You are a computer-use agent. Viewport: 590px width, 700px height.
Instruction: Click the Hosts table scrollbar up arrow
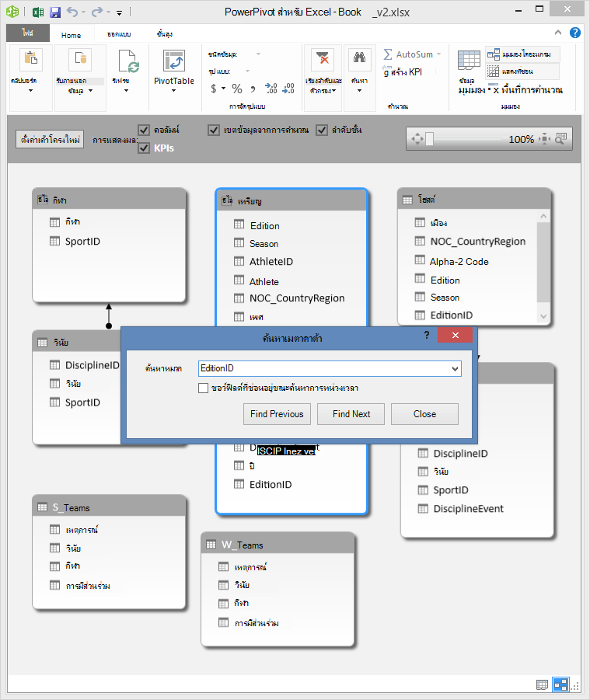tap(543, 217)
